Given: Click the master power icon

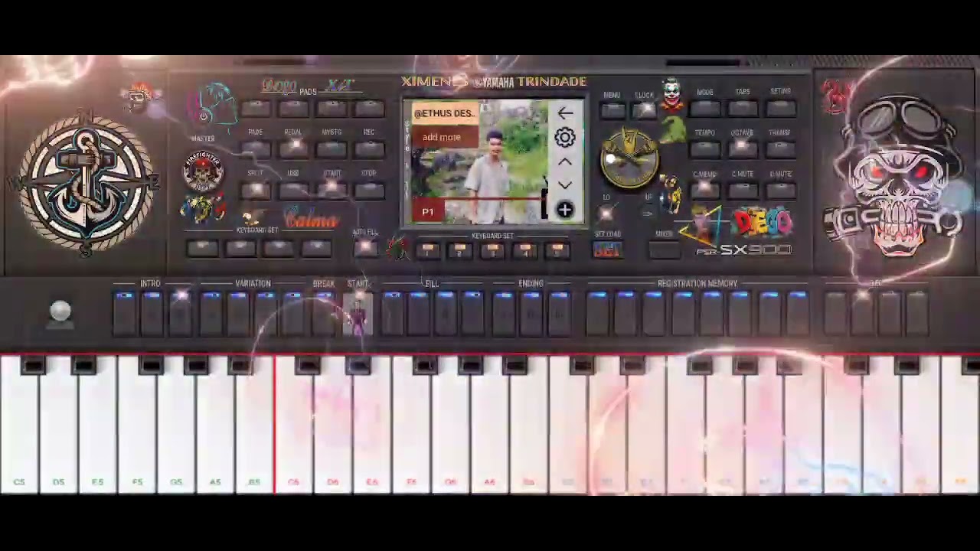Looking at the screenshot, I should coord(204,116).
